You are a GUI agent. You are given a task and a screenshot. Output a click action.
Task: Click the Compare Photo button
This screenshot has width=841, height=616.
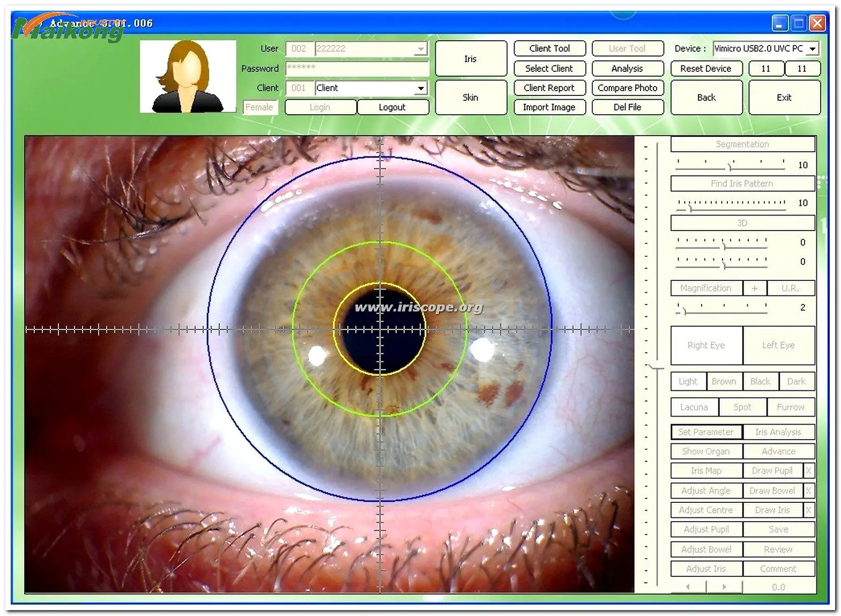(627, 88)
